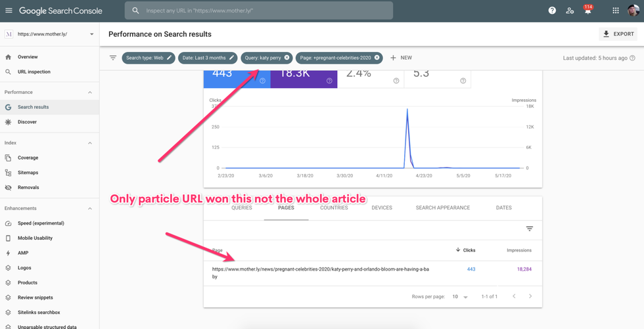Toggle the Total impressions 18.3K card
Screen dimensions: 644x329
[304, 77]
